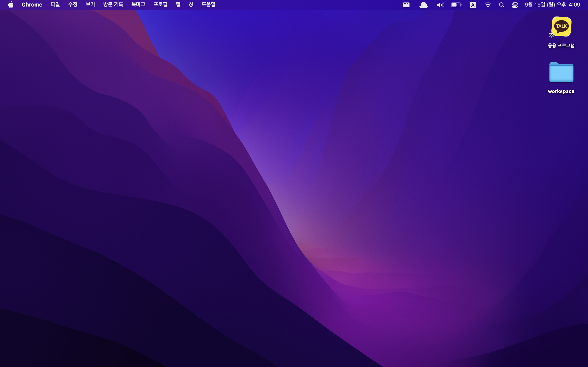
Task: Expand the 보기 menu
Action: coord(90,5)
